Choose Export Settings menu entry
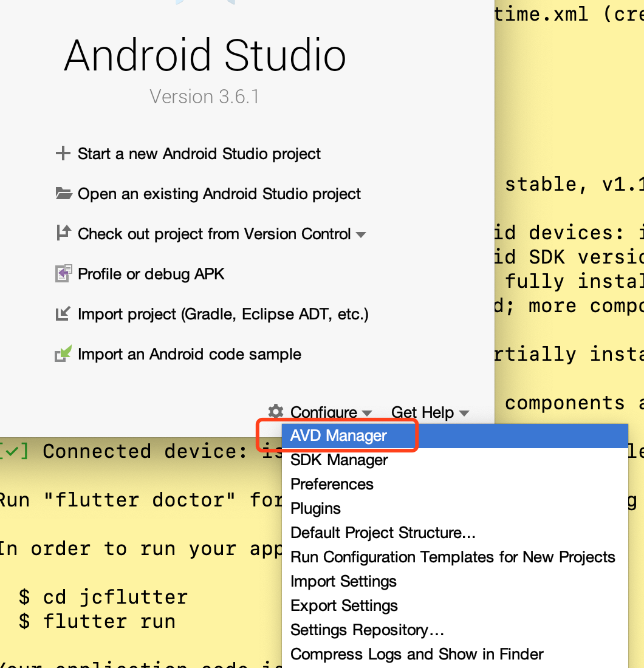644x668 pixels. (x=455, y=606)
